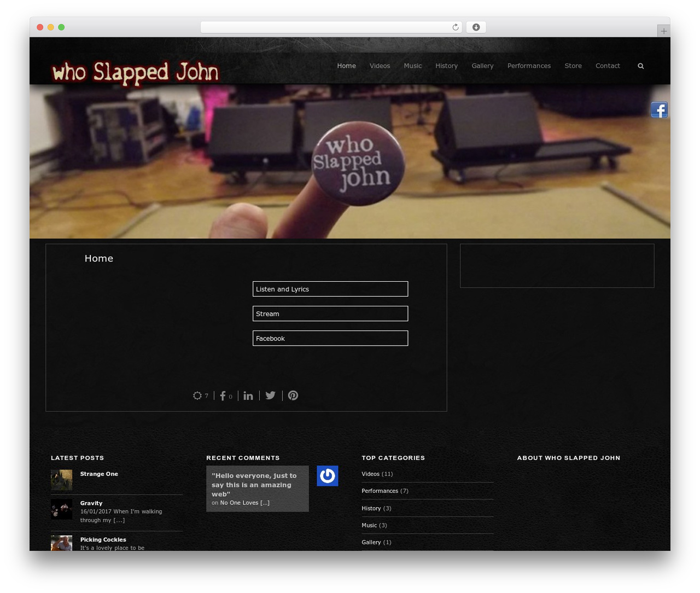
Task: Click the floating Facebook icon over the banner
Action: pyautogui.click(x=659, y=110)
